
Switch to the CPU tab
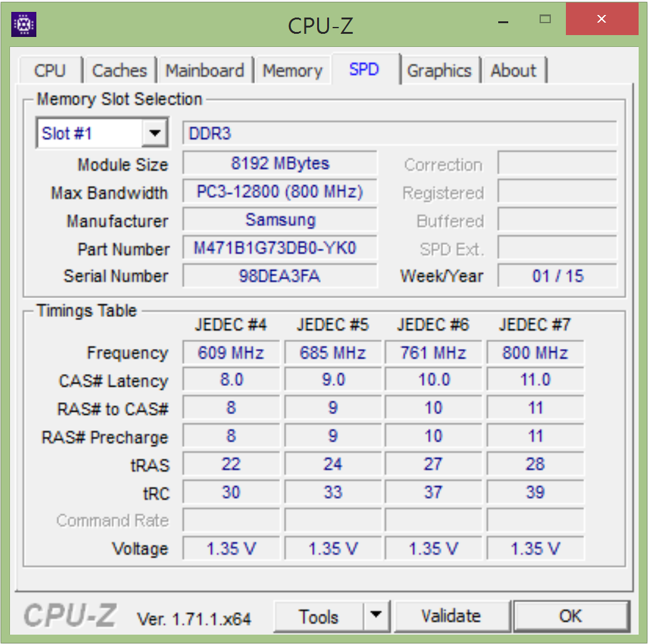[50, 71]
